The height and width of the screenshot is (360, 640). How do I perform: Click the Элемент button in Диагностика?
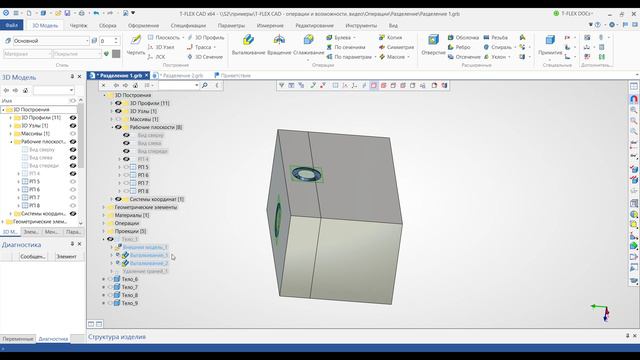(67, 256)
